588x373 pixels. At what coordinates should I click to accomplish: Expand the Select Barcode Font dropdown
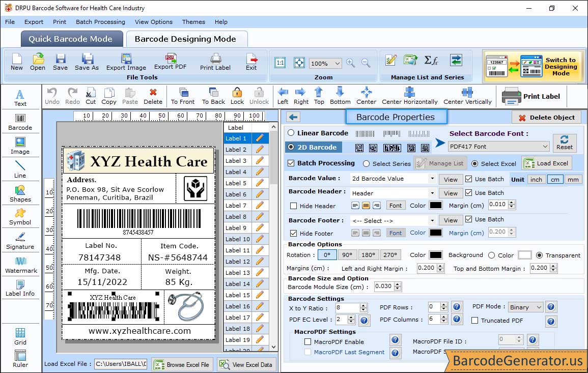tap(545, 147)
